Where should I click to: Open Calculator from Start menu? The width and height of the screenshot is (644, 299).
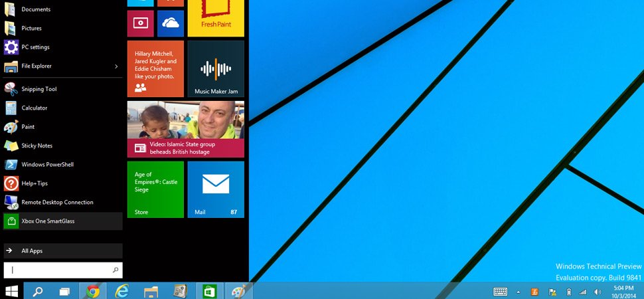[x=63, y=108]
